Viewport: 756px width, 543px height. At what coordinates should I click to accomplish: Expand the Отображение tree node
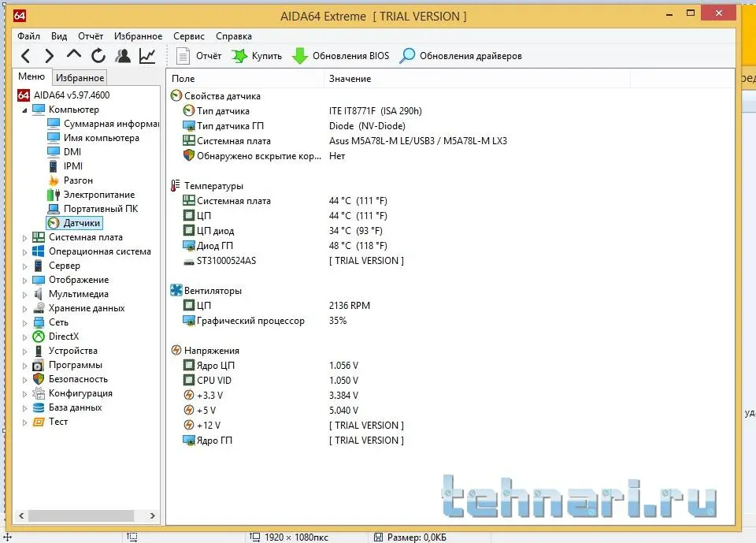(24, 281)
